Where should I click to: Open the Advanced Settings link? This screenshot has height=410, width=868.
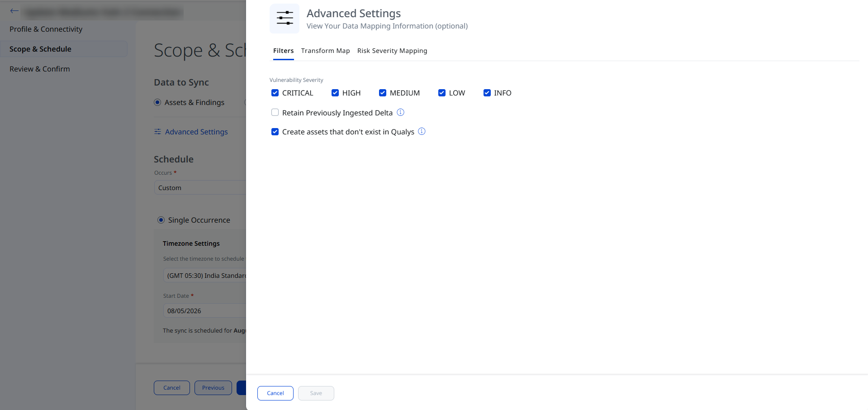[196, 132]
